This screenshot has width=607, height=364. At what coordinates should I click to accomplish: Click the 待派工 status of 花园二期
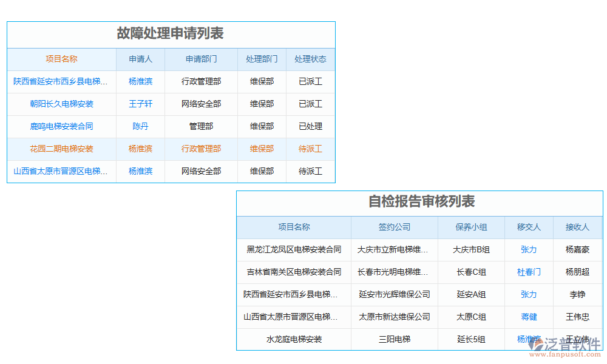310,149
